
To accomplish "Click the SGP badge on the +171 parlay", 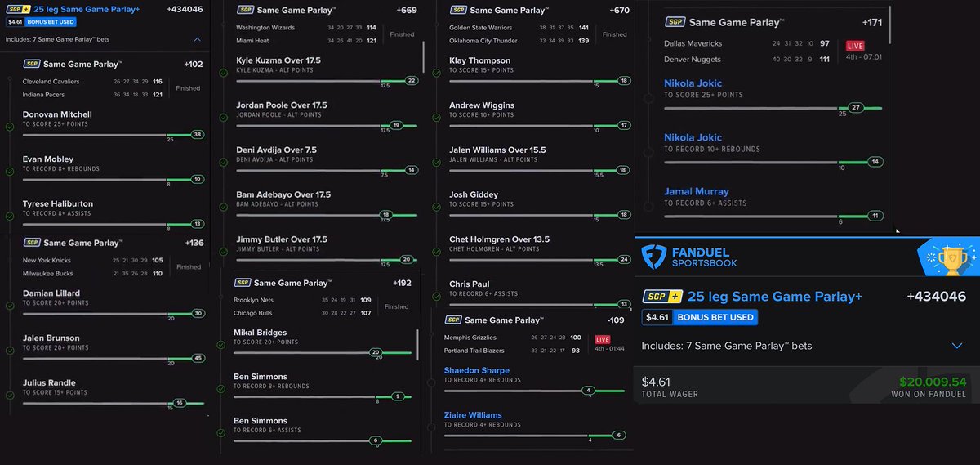I will (x=675, y=22).
